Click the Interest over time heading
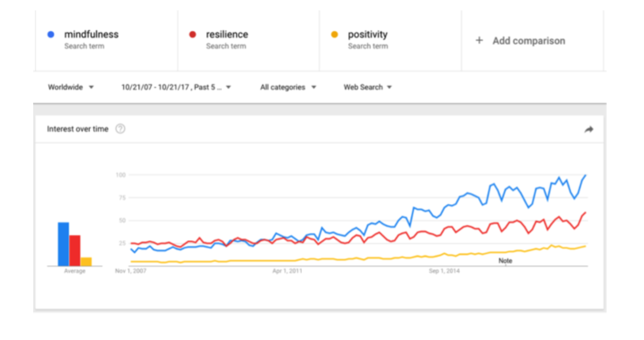This screenshot has height=340, width=644. point(78,129)
